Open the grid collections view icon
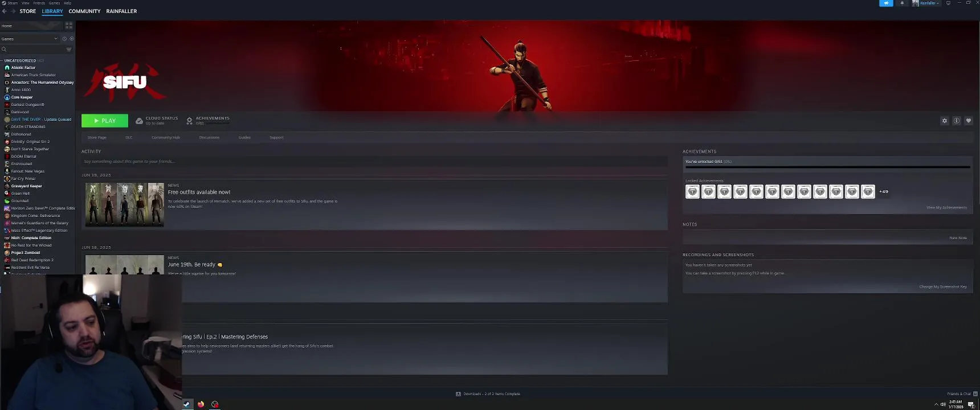Image resolution: width=980 pixels, height=410 pixels. point(69,26)
